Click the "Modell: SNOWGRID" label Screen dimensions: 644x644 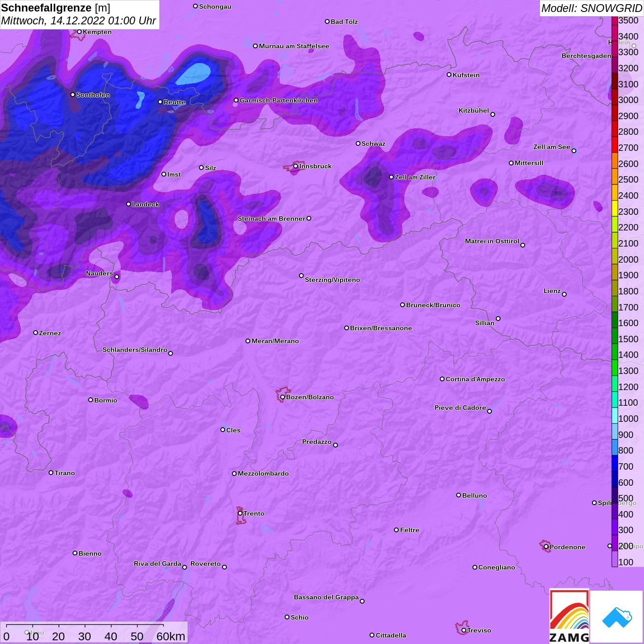point(592,8)
